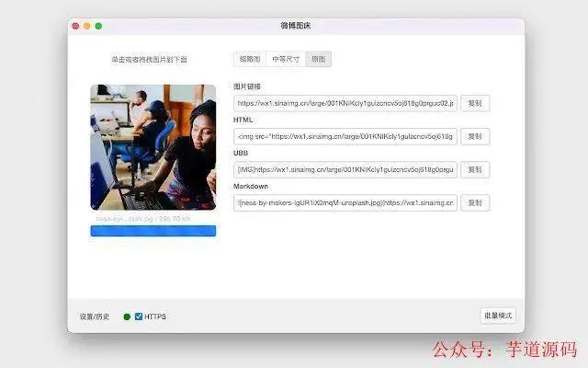Click the 单击或者拖拽图片到下面 hint text
The image size is (588, 368).
coord(149,59)
